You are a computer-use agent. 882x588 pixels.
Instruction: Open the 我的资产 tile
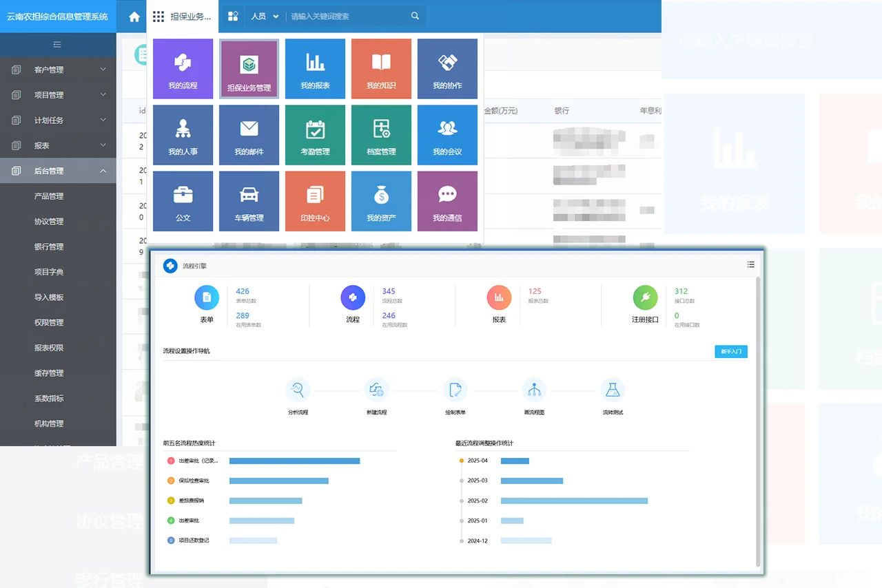[x=381, y=200]
